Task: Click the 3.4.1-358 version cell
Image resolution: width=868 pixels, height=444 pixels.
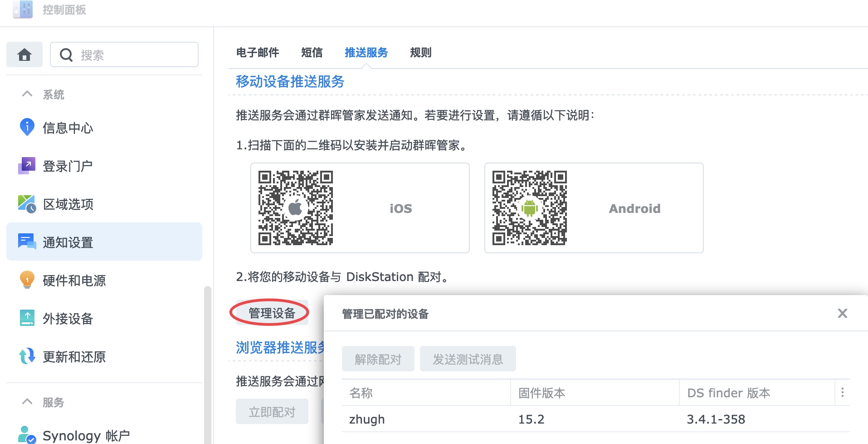Action: [x=716, y=419]
